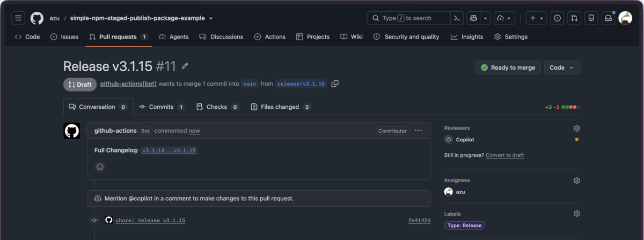Expand the Copilot dropdown arrow in header
The height and width of the screenshot is (240, 644).
(486, 18)
